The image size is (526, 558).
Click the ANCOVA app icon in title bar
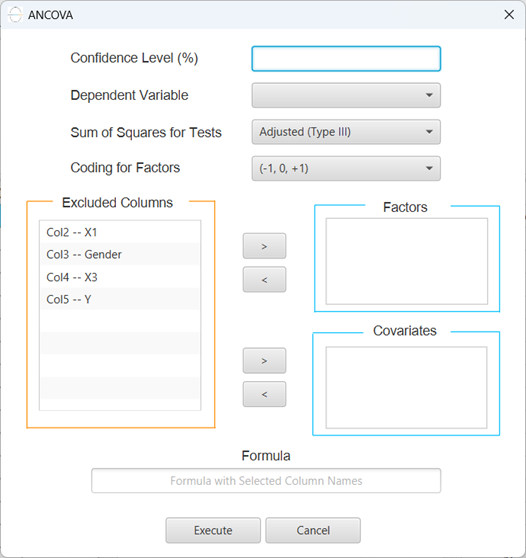(15, 15)
